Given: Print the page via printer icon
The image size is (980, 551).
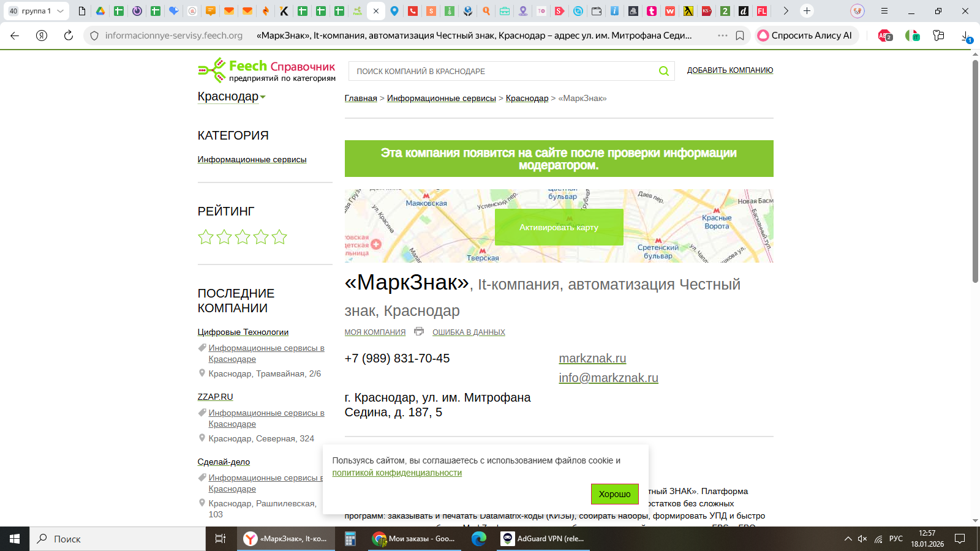Looking at the screenshot, I should (419, 331).
